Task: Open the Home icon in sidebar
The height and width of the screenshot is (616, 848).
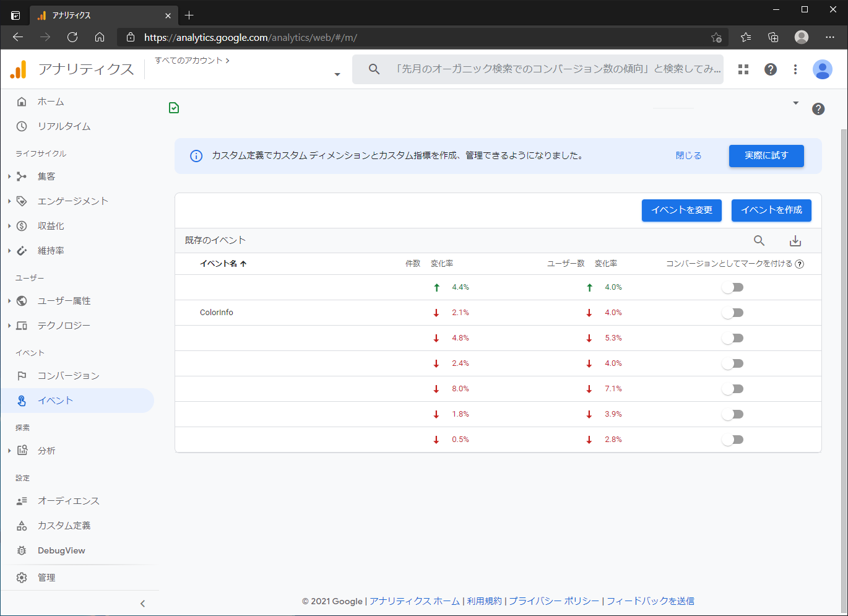Action: click(x=22, y=102)
